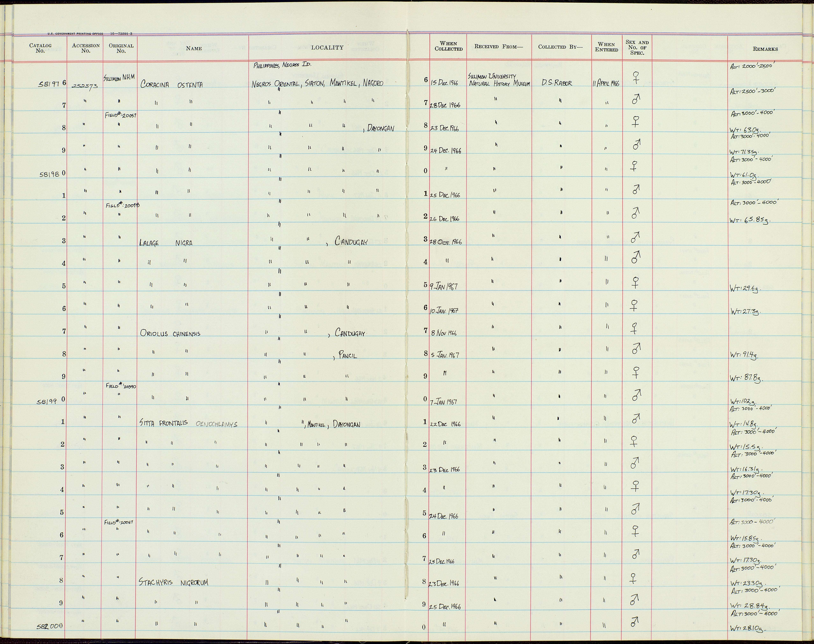Click the weight remark "Wt: 28.84g."
The width and height of the screenshot is (814, 644).
[750, 606]
